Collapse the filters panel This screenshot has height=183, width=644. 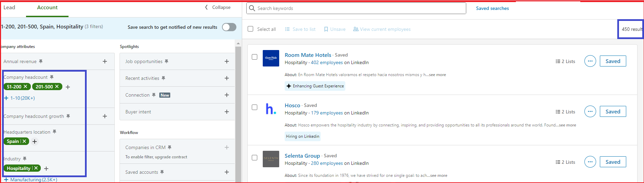coord(218,7)
